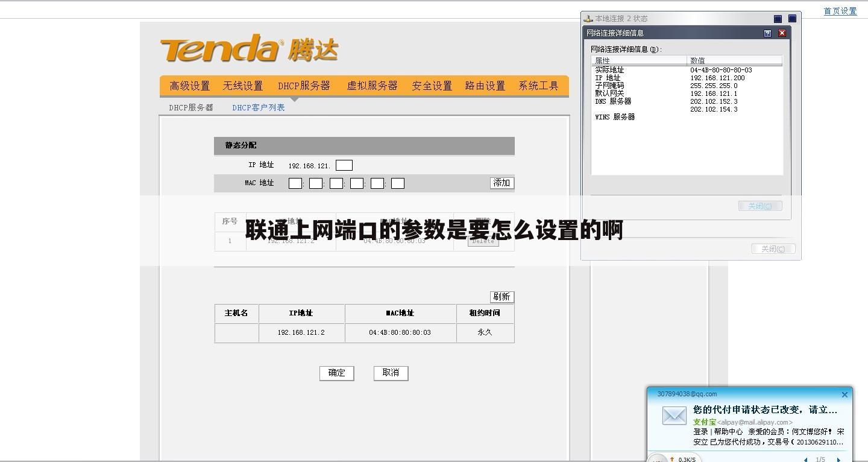Switch to the DHCP服务器 sub-tab below the orange bar
Viewport: 868px width, 462px height.
pyautogui.click(x=191, y=107)
